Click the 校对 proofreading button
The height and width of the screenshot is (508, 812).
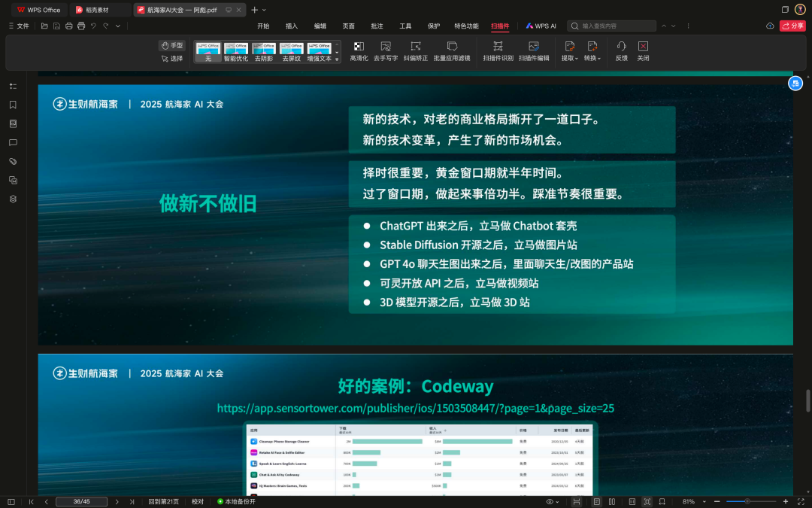(x=198, y=502)
